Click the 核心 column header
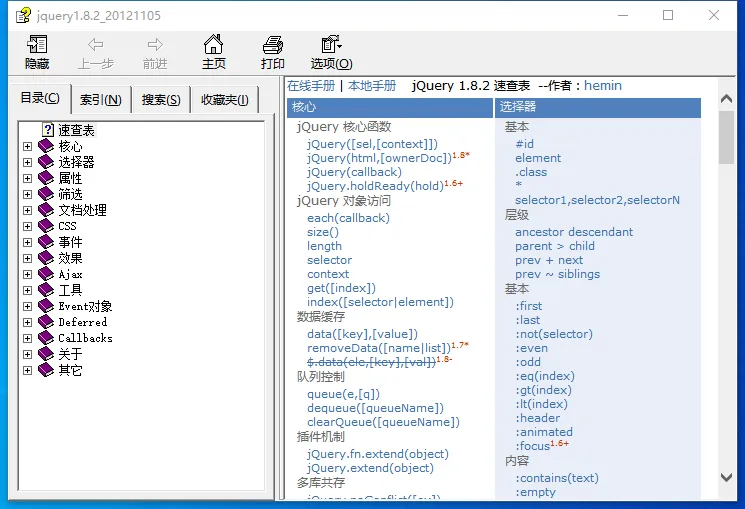Viewport: 745px width, 509px height. pos(390,107)
